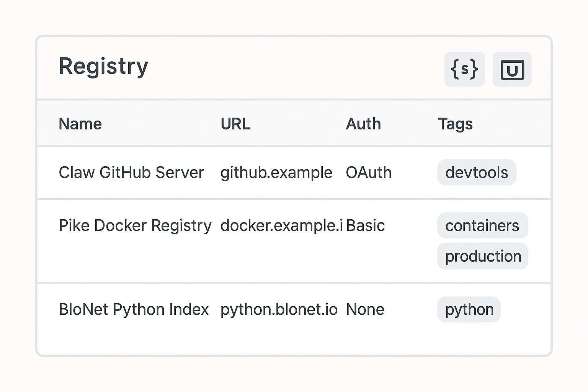Select the None auth value
The image size is (588, 392).
(365, 309)
